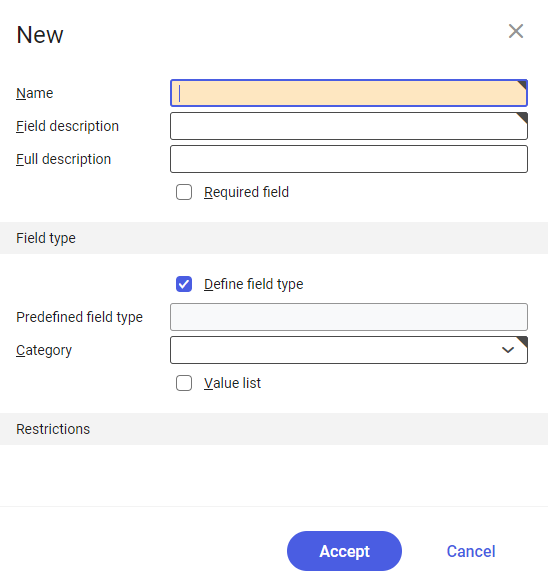Viewport: 548px width, 588px height.
Task: Click the corner marker on the Name field
Action: click(522, 85)
